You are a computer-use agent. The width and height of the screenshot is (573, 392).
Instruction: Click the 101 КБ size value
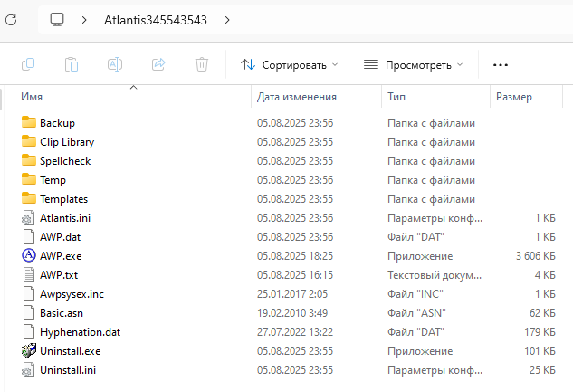pyautogui.click(x=540, y=350)
